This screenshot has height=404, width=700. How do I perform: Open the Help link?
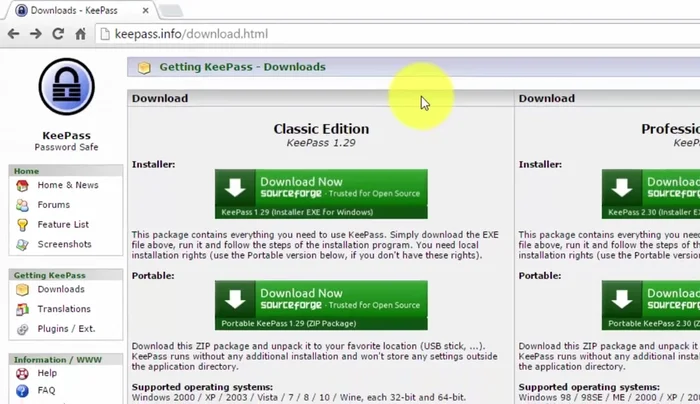47,373
